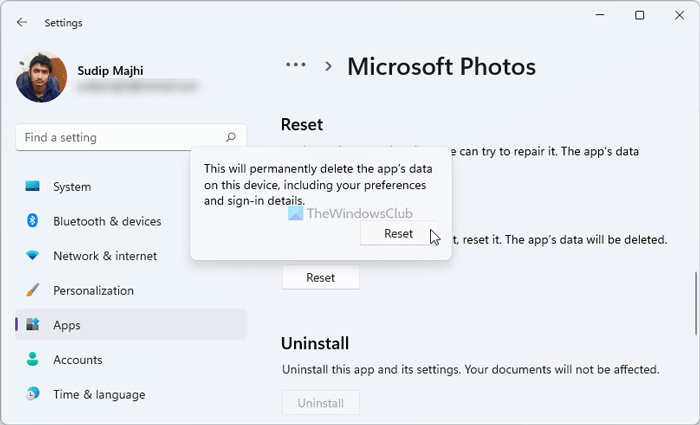The image size is (700, 425).
Task: Open Time & language settings
Action: (x=99, y=394)
